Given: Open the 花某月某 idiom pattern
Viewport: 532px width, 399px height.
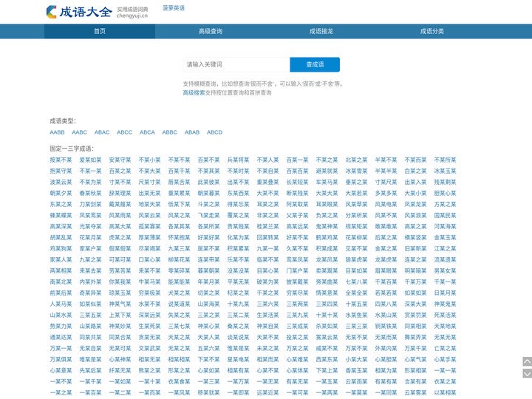Looking at the screenshot, I should pyautogui.click(x=90, y=237).
